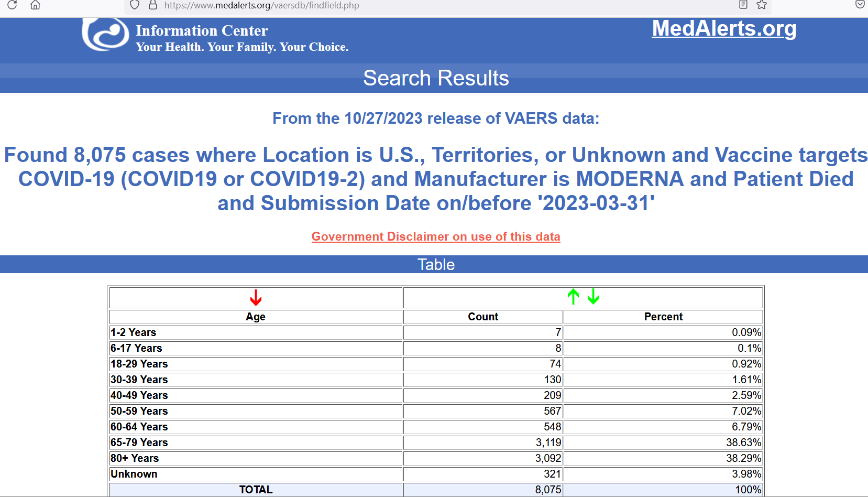The width and height of the screenshot is (868, 497).
Task: Click the 3.98% percent cell
Action: (x=663, y=474)
